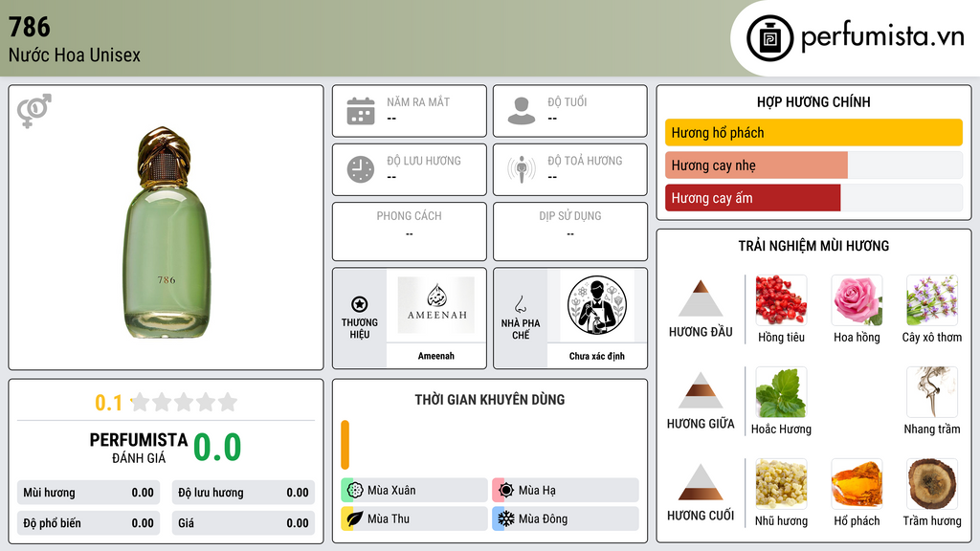Click the Mùa Thu leaf icon
Image resolution: width=980 pixels, height=551 pixels.
pos(355,518)
